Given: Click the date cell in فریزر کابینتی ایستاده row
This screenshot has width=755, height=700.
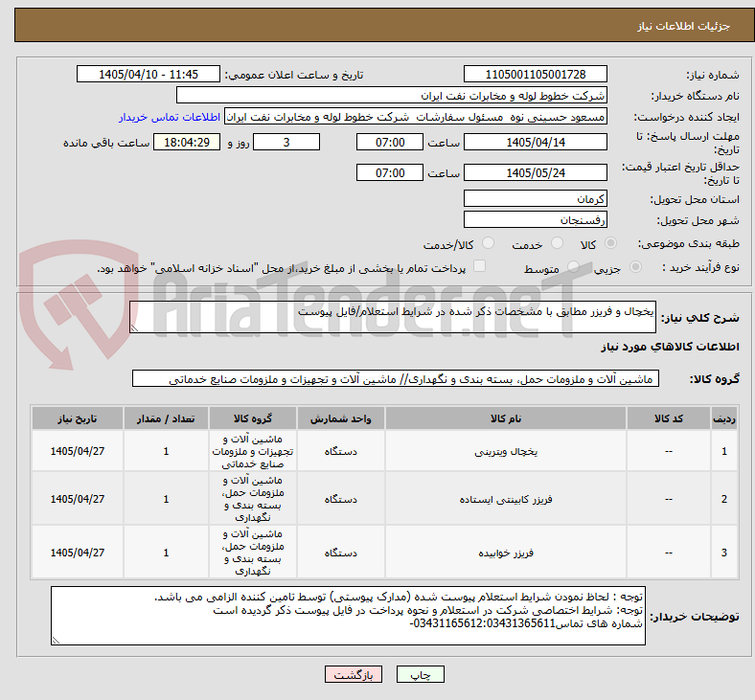Looking at the screenshot, I should (78, 499).
